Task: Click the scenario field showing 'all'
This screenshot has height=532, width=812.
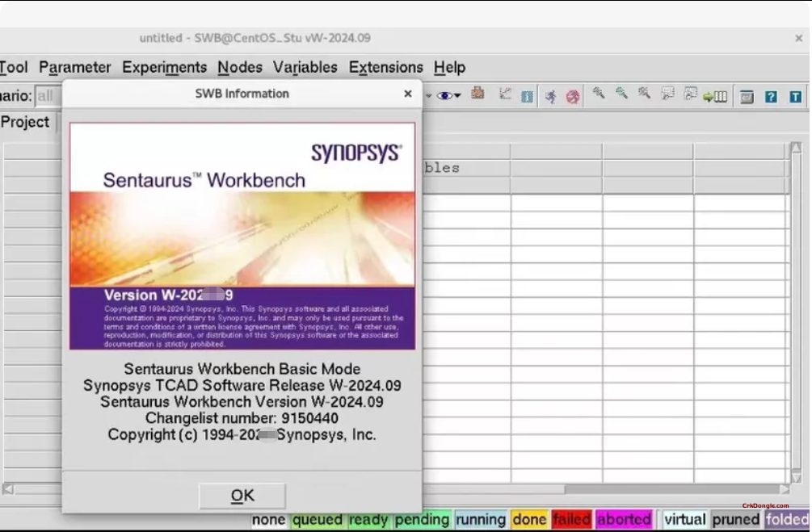Action: [48, 96]
